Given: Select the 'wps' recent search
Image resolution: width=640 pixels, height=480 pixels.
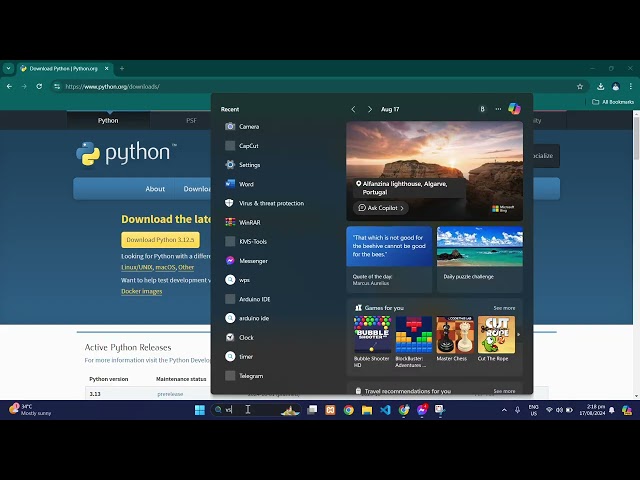Looking at the screenshot, I should pos(238,280).
